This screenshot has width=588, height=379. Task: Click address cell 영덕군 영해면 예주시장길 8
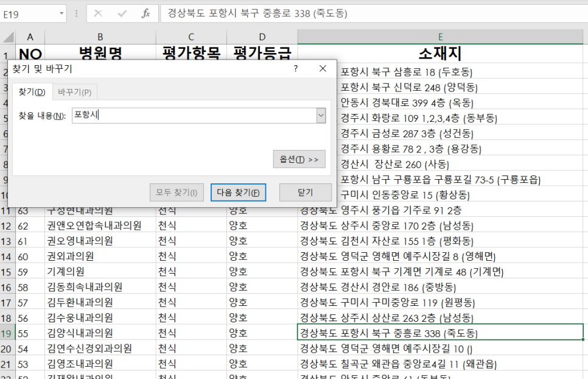click(x=440, y=257)
